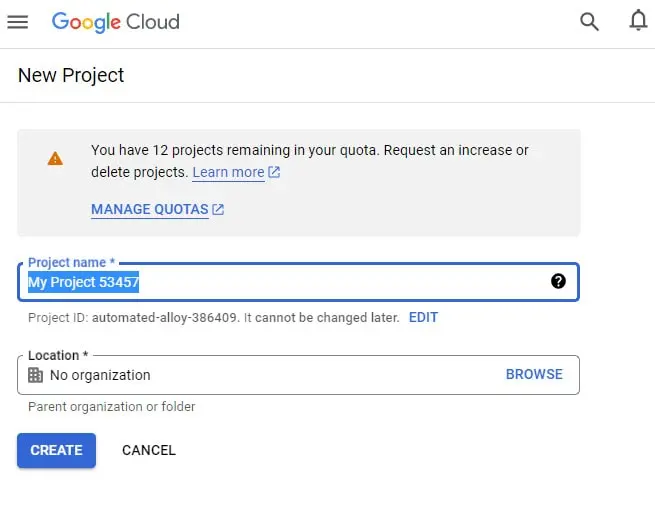Click the Google Cloud logo
Screen dimensions: 655x520
point(115,22)
